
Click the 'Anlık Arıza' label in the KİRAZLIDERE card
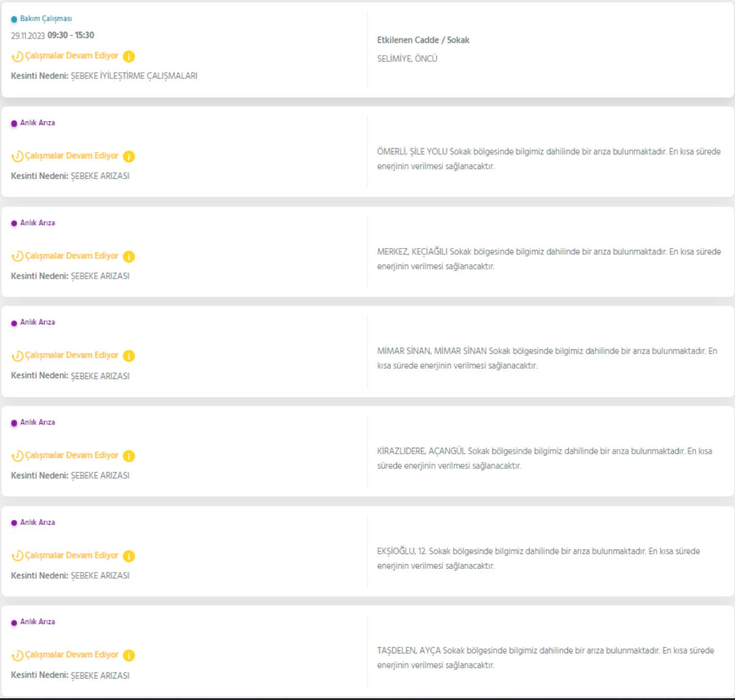37,423
